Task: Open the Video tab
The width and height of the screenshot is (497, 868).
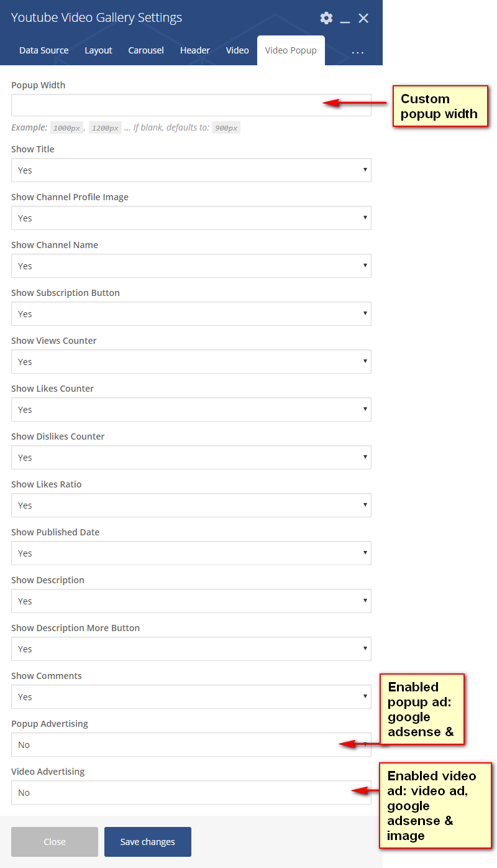Action: 237,50
